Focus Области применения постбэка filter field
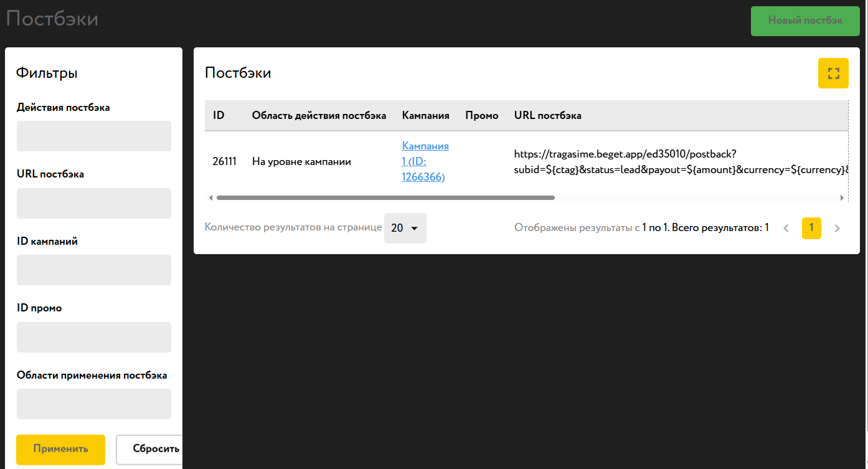The width and height of the screenshot is (868, 469). 94,404
